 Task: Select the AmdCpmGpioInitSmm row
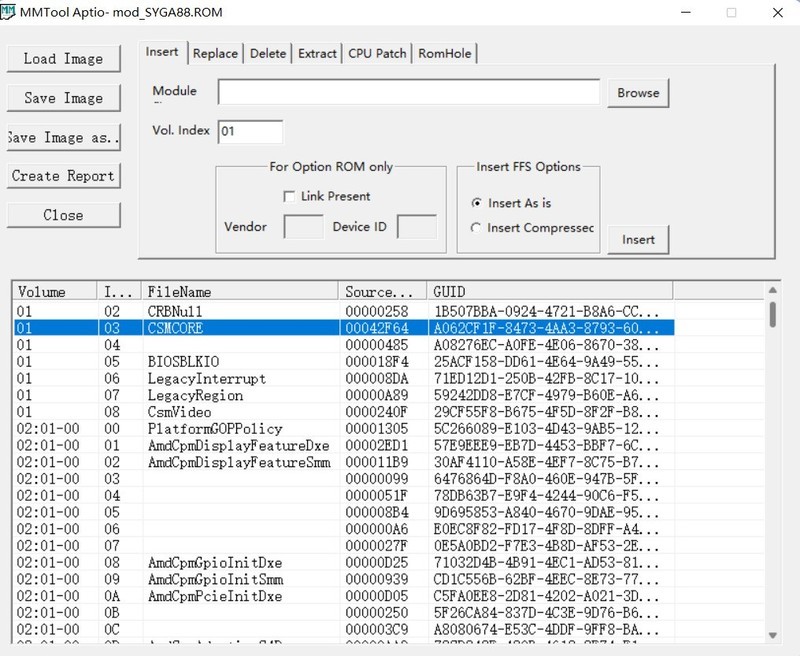(x=344, y=579)
